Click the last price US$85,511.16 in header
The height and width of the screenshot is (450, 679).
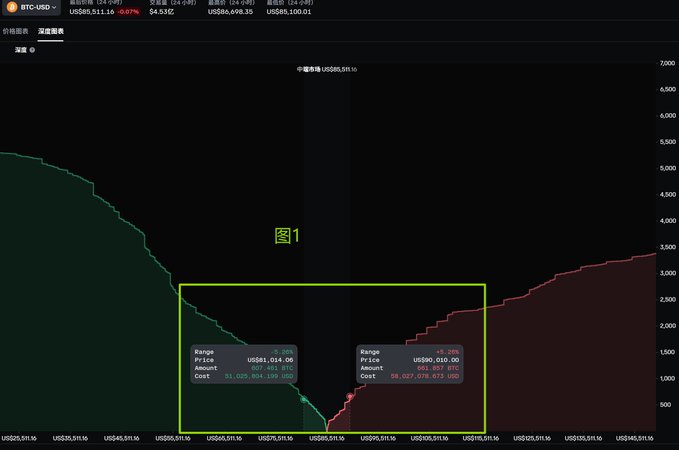[92, 12]
